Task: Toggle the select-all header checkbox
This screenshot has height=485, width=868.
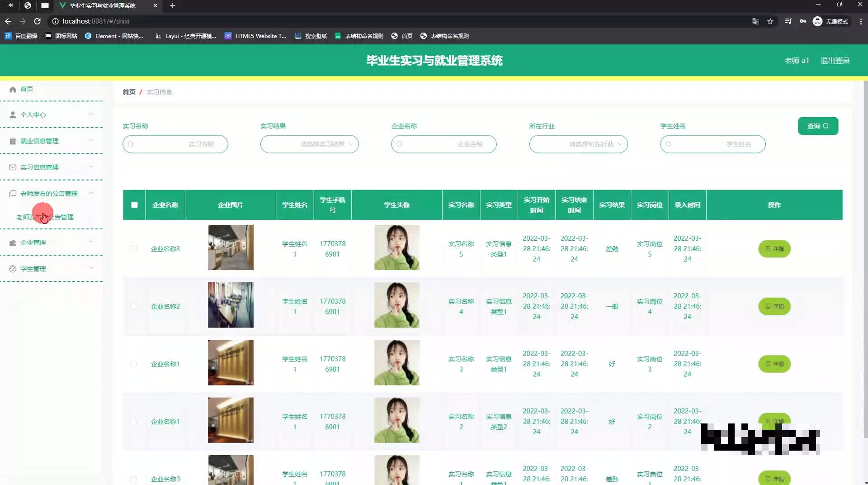Action: click(x=134, y=204)
